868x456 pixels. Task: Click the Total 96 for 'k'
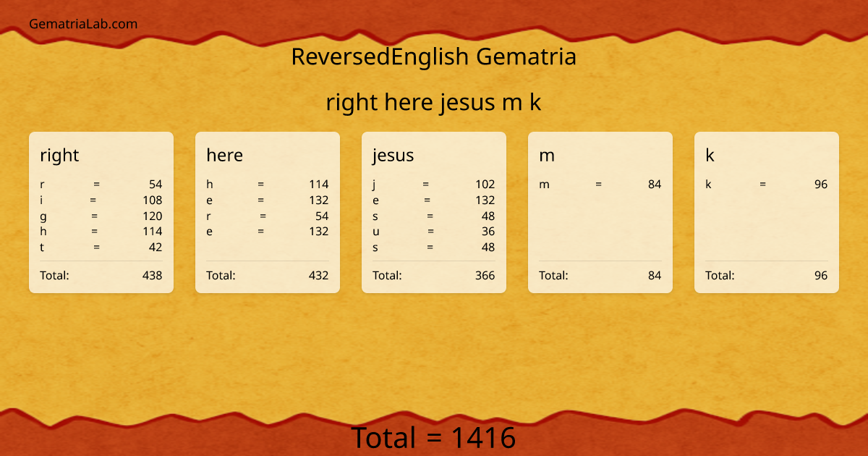tap(767, 275)
